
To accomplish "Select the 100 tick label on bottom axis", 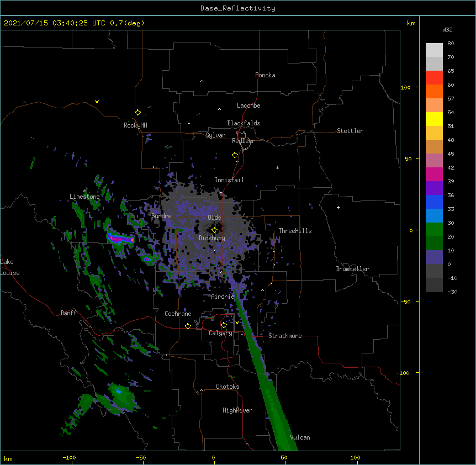I will (x=355, y=457).
